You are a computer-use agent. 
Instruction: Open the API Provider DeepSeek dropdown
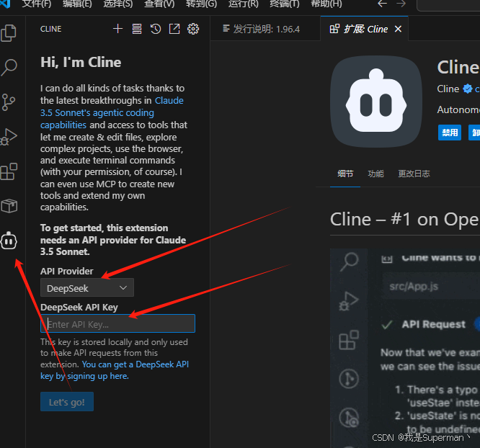tap(87, 287)
